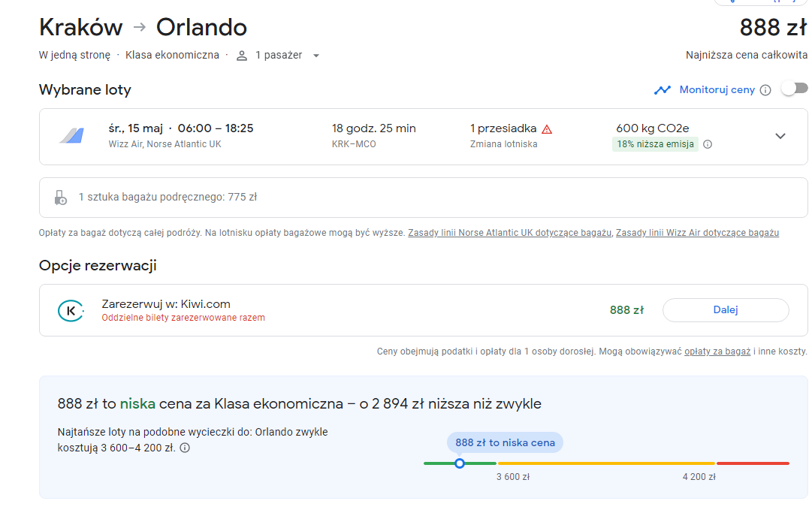Click the carry-on baggage icon
Viewport: 812px width, 516px height.
pyautogui.click(x=61, y=198)
